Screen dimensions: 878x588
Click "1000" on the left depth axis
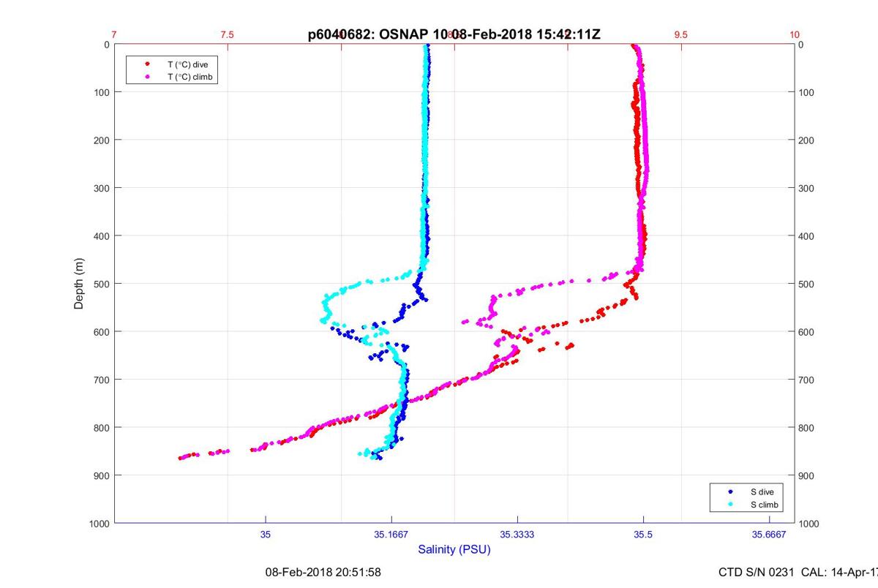tap(100, 523)
